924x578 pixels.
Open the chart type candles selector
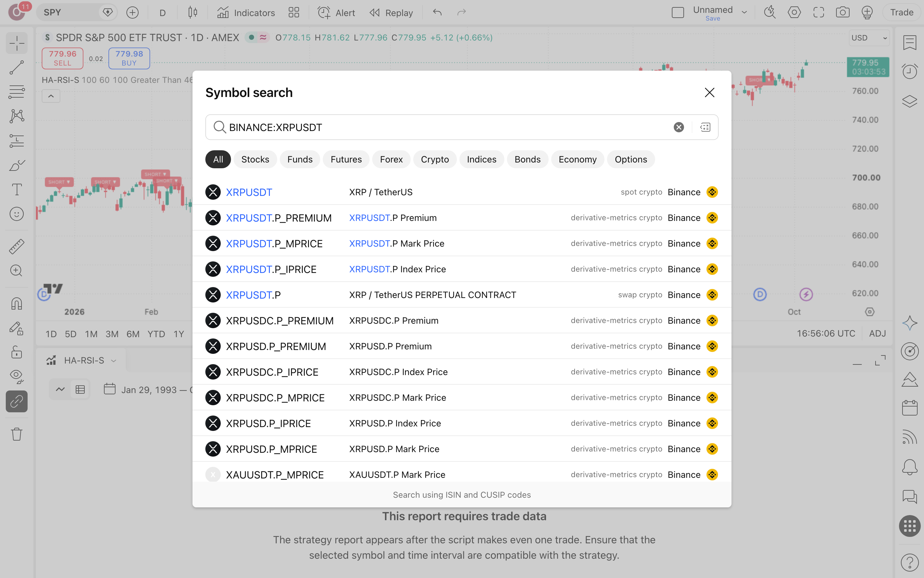pyautogui.click(x=193, y=13)
